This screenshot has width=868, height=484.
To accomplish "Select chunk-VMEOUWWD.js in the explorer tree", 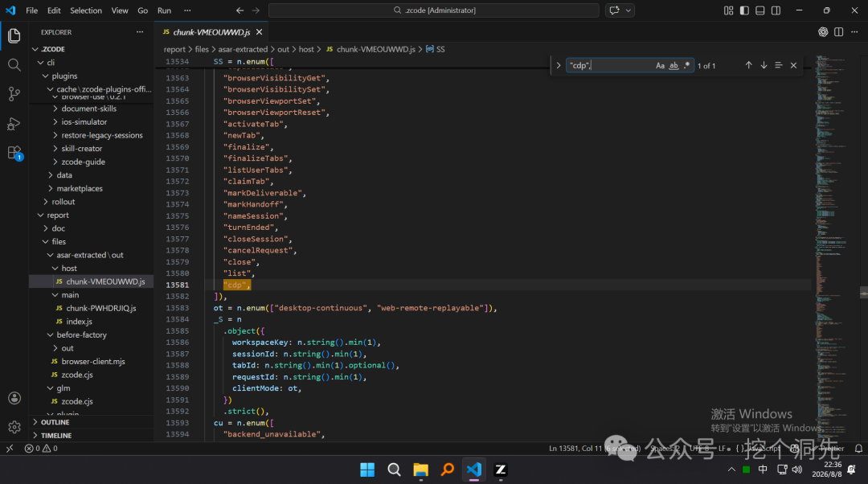I will click(92, 281).
